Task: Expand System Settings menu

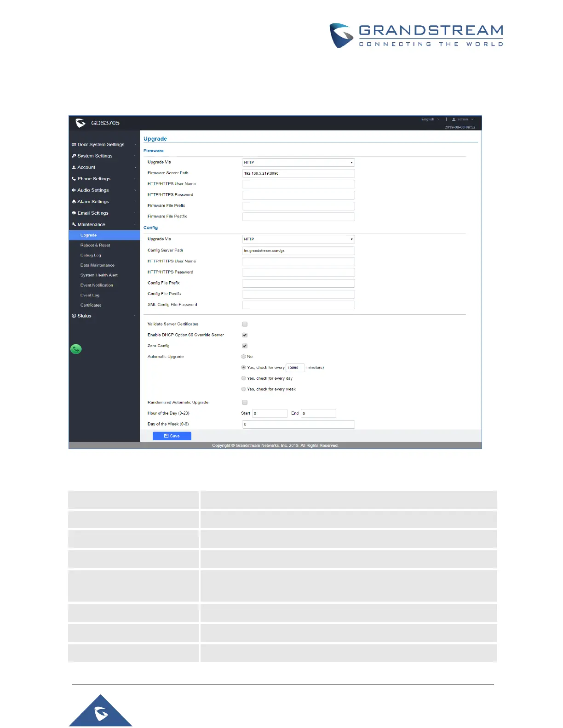Action: point(104,156)
